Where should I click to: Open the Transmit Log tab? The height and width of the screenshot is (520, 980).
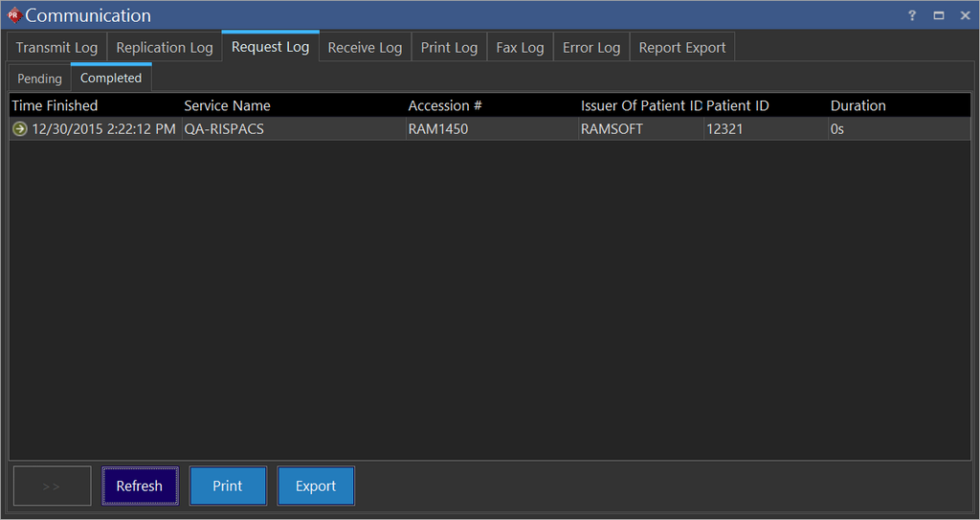56,48
